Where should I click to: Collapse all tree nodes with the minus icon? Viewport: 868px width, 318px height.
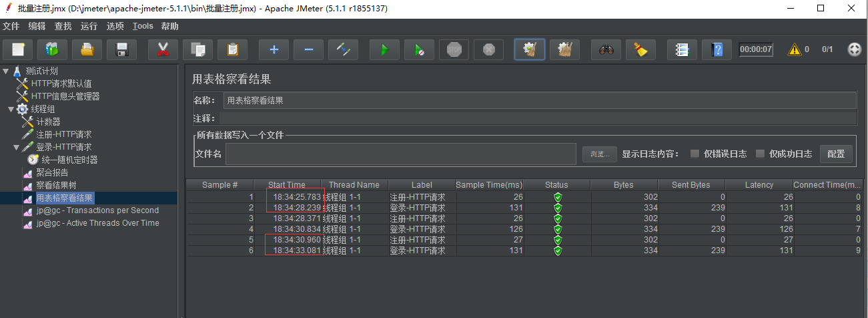click(308, 49)
